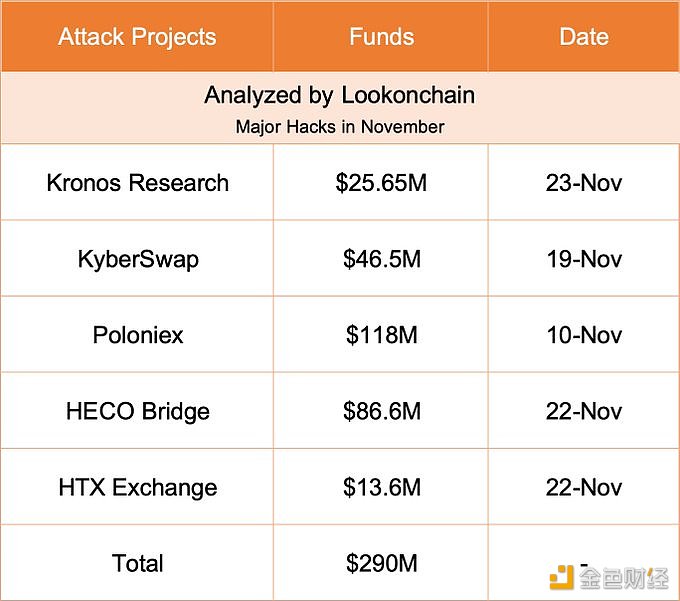Click the HECO Bridge cell
Image resolution: width=680 pixels, height=601 pixels.
(x=137, y=411)
